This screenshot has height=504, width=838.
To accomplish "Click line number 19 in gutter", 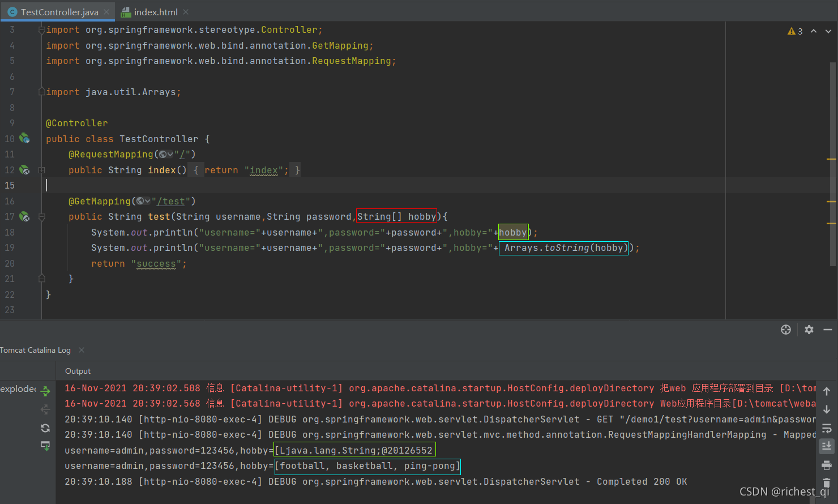I will (10, 247).
